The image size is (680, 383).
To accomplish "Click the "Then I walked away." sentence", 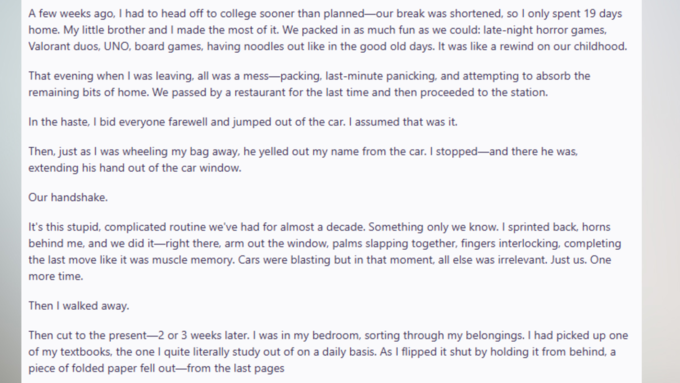I will pyautogui.click(x=78, y=306).
